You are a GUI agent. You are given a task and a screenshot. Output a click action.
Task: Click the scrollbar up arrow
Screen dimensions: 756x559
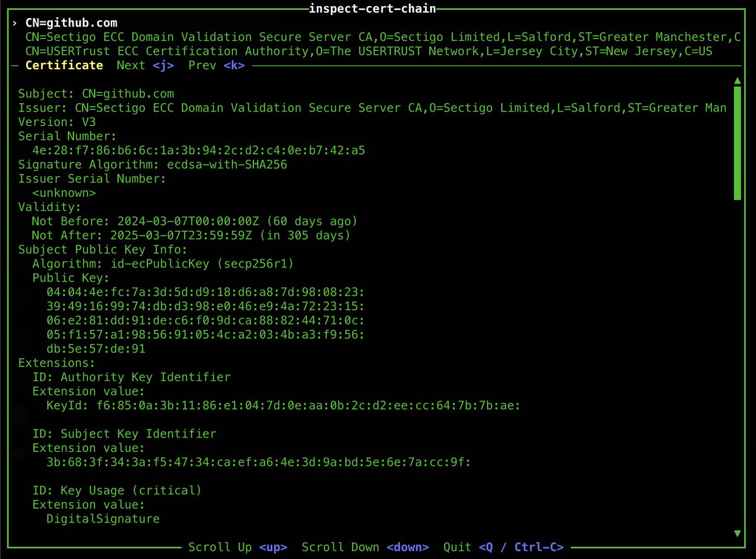(x=737, y=81)
